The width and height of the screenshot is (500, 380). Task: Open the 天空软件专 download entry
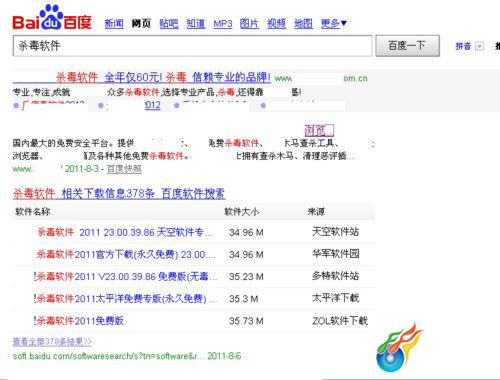pyautogui.click(x=125, y=232)
